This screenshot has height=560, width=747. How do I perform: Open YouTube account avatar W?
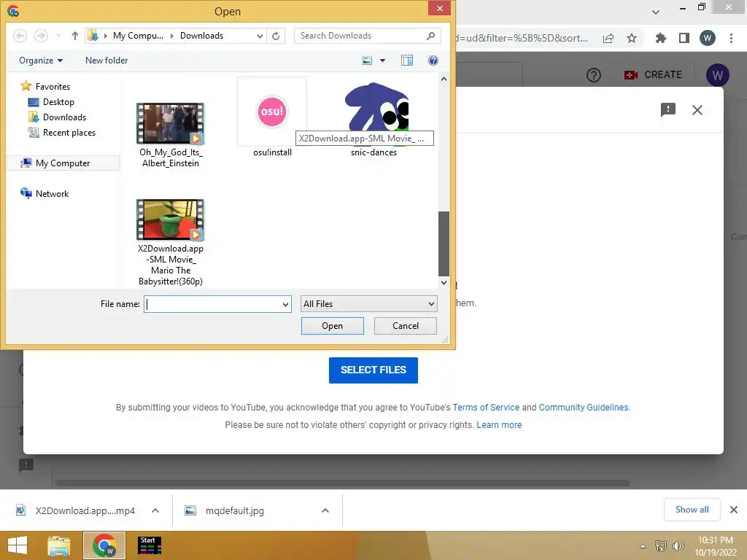click(718, 75)
